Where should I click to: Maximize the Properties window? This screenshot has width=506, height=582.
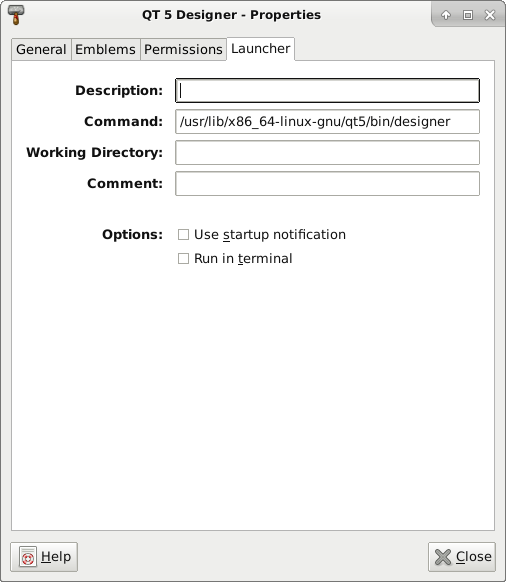click(468, 15)
